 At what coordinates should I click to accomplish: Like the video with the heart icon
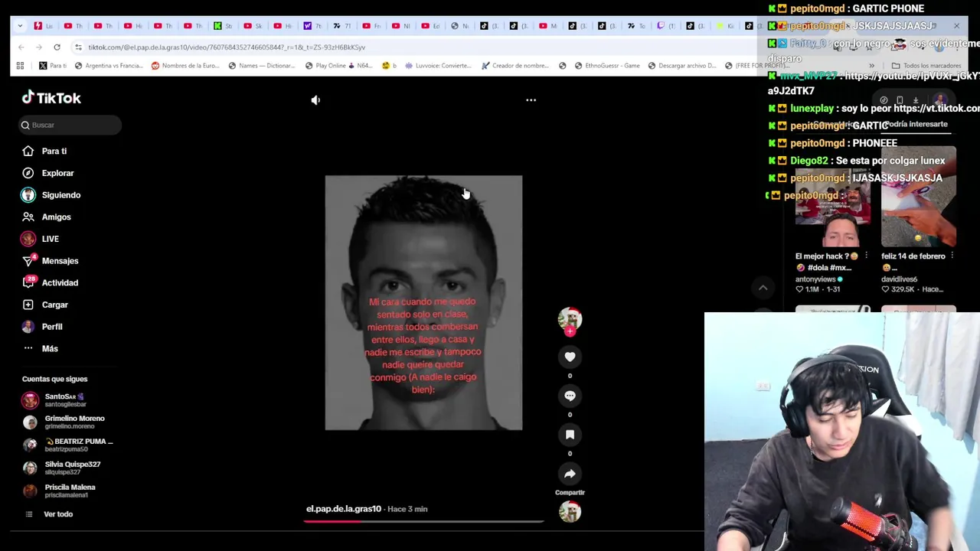570,357
